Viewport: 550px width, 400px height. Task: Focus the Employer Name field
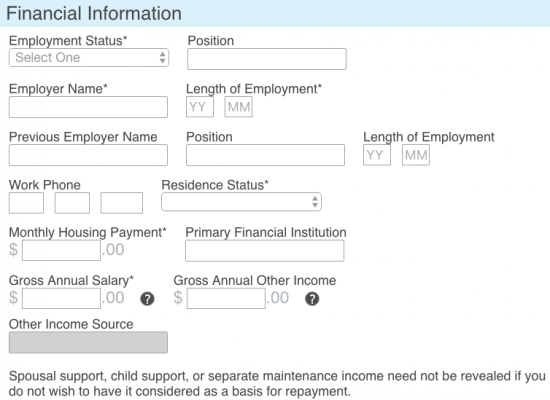(88, 107)
